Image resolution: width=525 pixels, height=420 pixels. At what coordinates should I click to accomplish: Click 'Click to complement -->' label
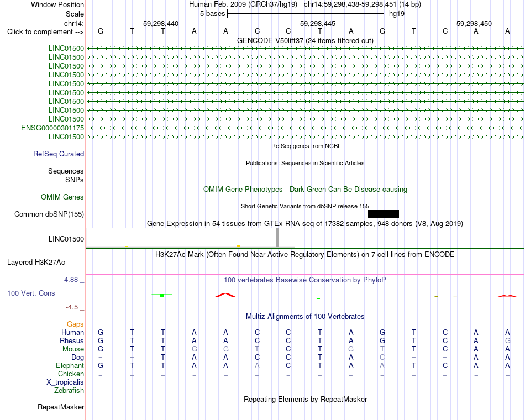[x=45, y=32]
